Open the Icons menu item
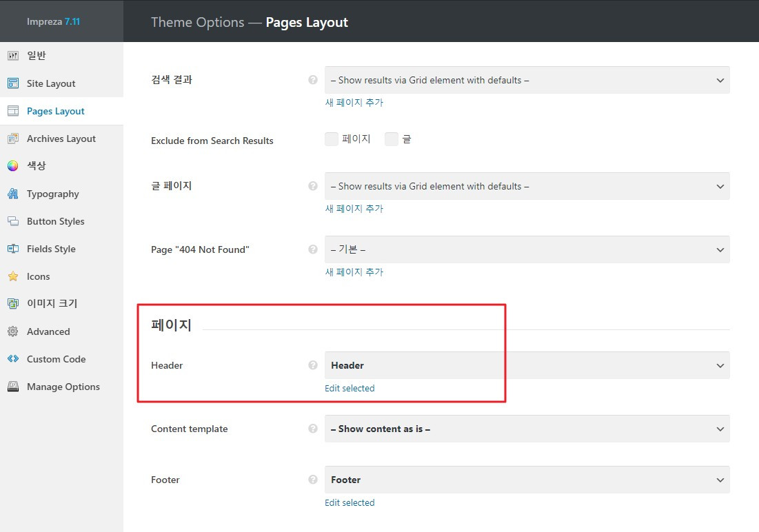Viewport: 759px width, 532px height. pyautogui.click(x=61, y=276)
